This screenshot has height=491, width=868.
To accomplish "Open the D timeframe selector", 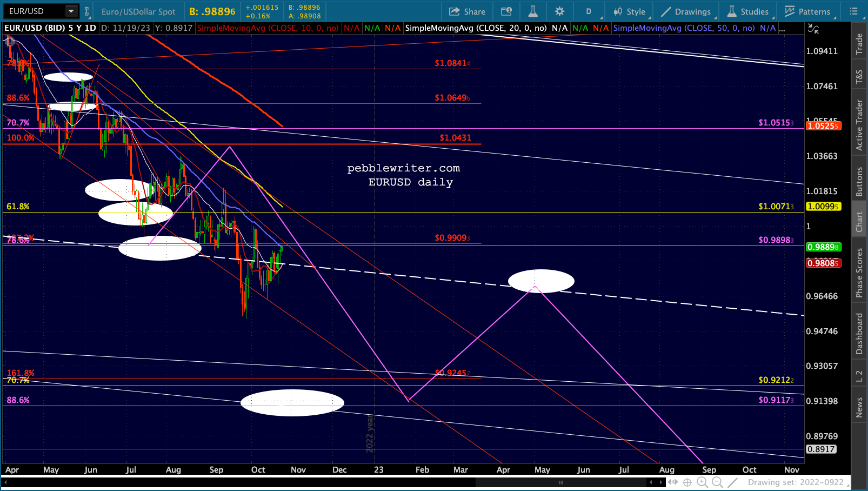I will tap(589, 11).
